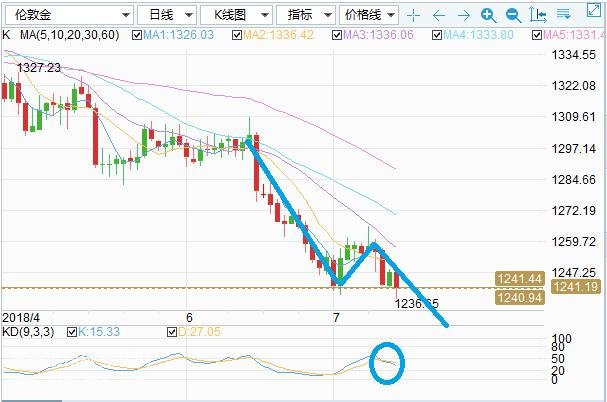
Task: Activate the crosshair cursor tool
Action: click(x=416, y=15)
